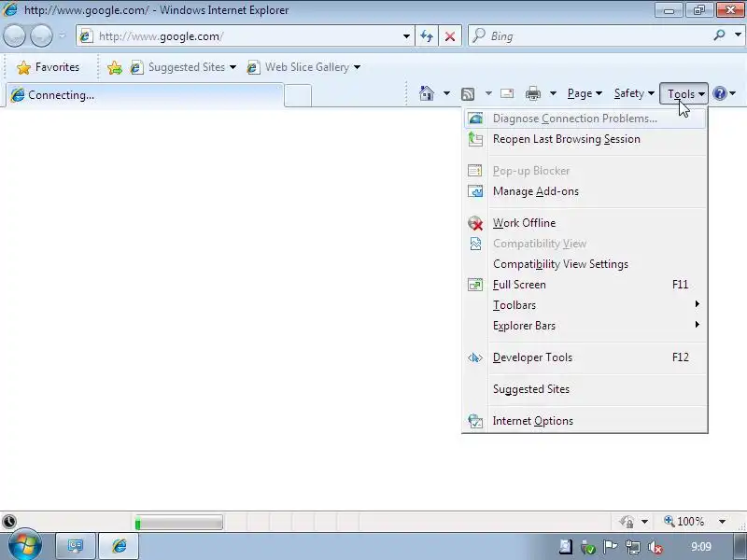Image resolution: width=747 pixels, height=560 pixels.
Task: Click the page icon in address bar
Action: click(86, 36)
